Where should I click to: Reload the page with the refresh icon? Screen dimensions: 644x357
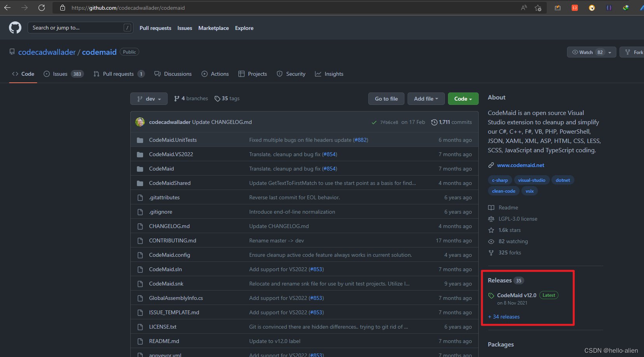[x=42, y=7]
